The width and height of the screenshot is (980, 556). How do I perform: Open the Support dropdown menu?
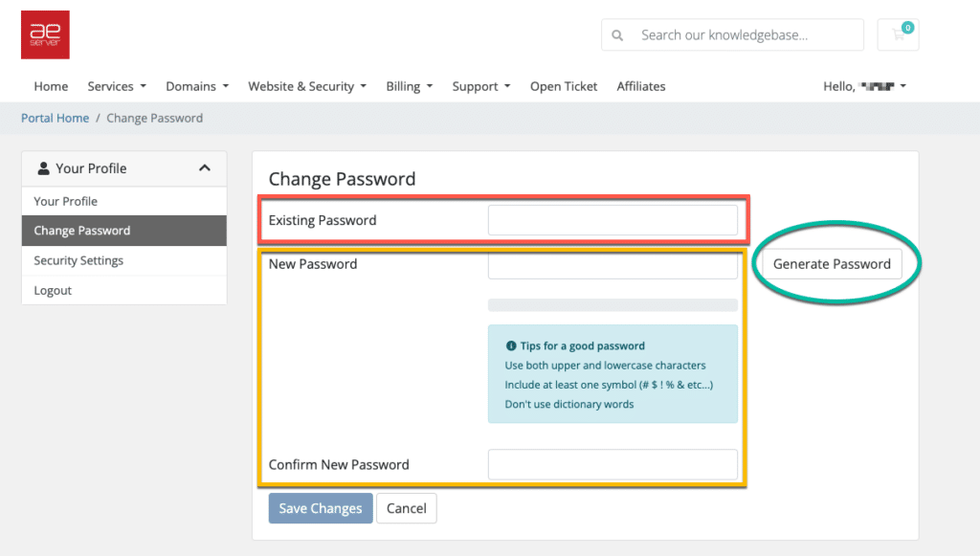click(x=481, y=86)
